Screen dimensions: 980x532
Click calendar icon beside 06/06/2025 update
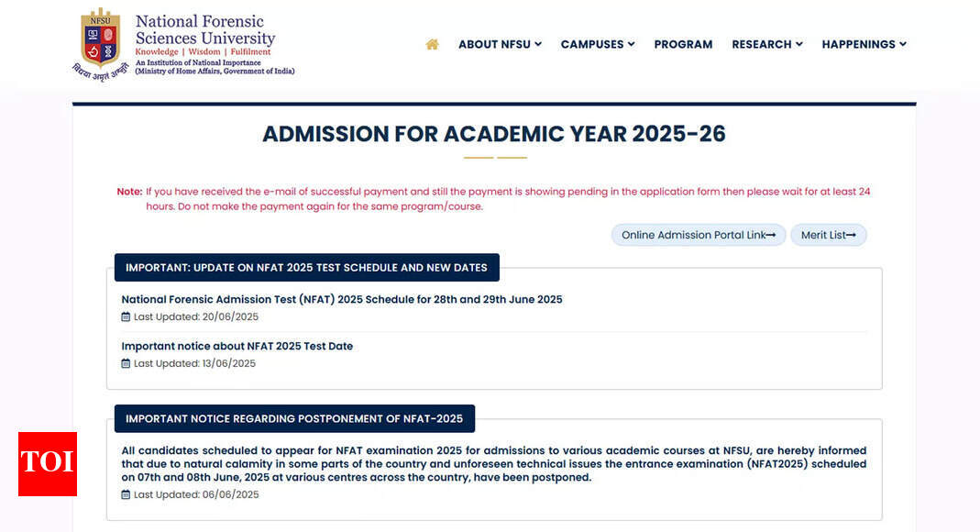click(127, 494)
